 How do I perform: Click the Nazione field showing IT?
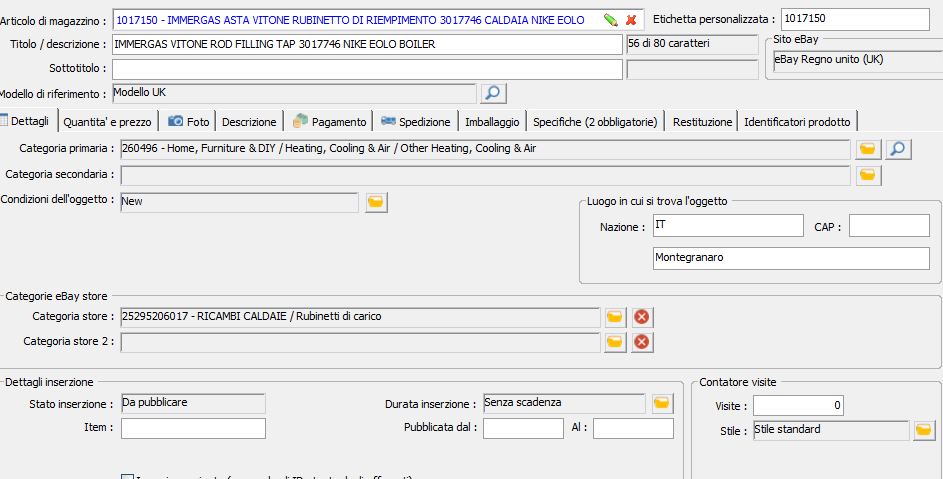coord(728,226)
